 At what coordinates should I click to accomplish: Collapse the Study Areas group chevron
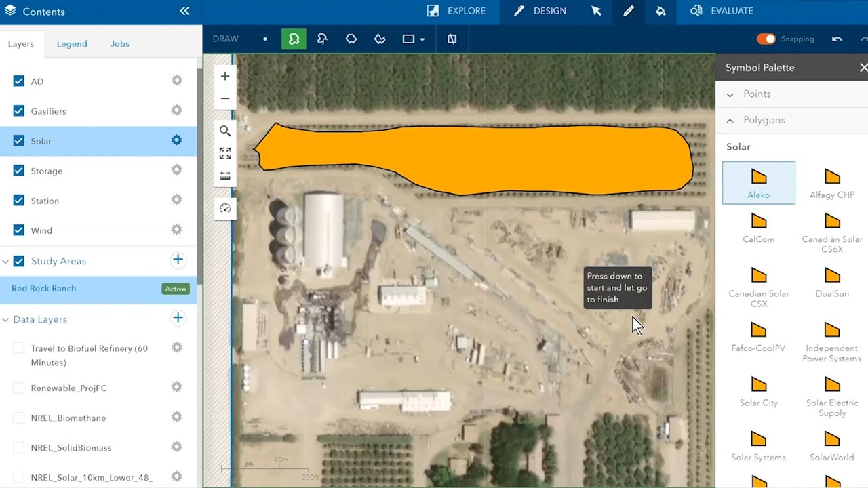5,261
